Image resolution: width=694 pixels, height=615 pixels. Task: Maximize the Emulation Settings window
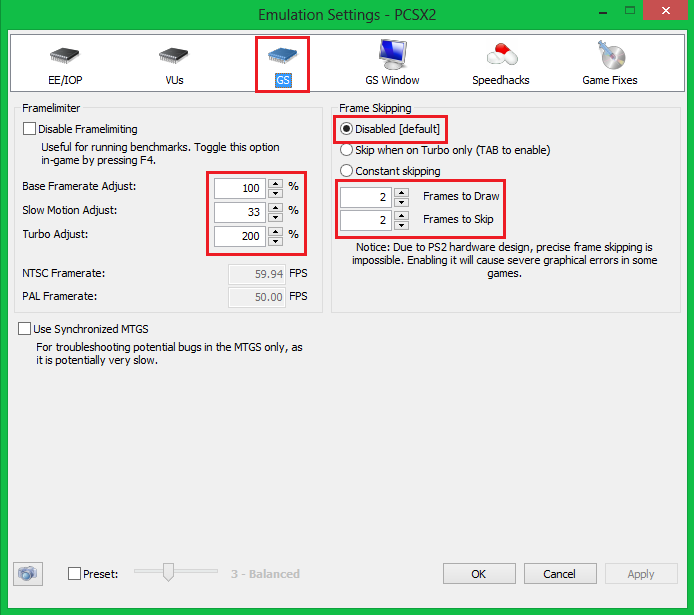pos(630,11)
